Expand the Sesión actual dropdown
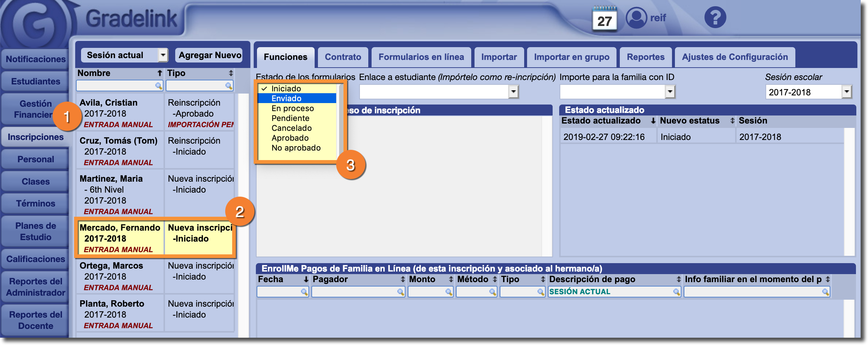This screenshot has width=868, height=345. pos(163,55)
